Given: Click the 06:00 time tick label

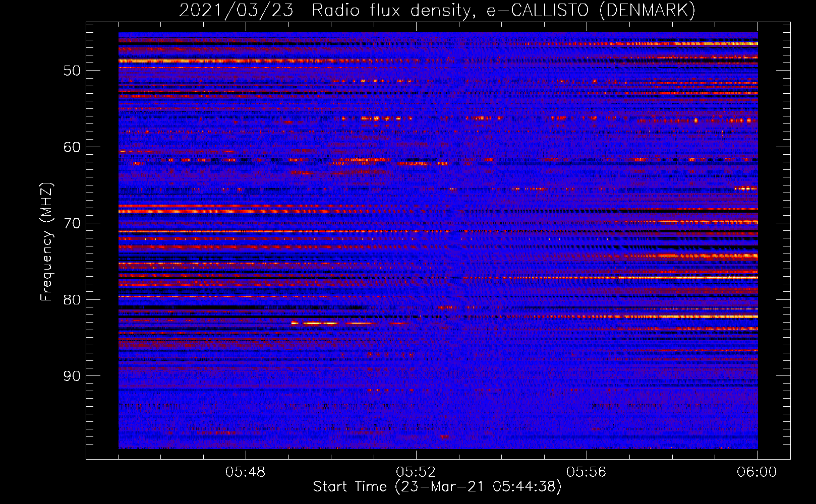Looking at the screenshot, I should tap(757, 472).
